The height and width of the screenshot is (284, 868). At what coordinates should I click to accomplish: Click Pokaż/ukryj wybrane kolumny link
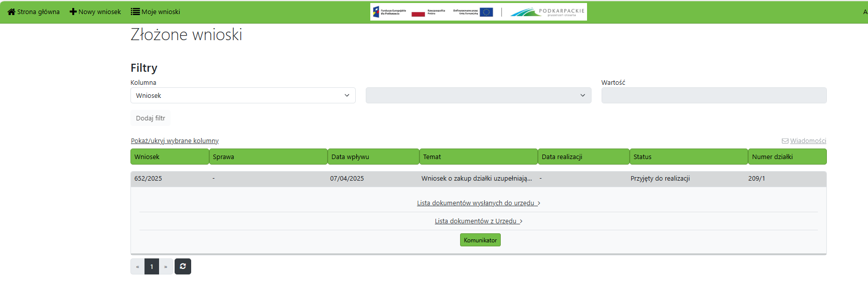click(x=175, y=141)
